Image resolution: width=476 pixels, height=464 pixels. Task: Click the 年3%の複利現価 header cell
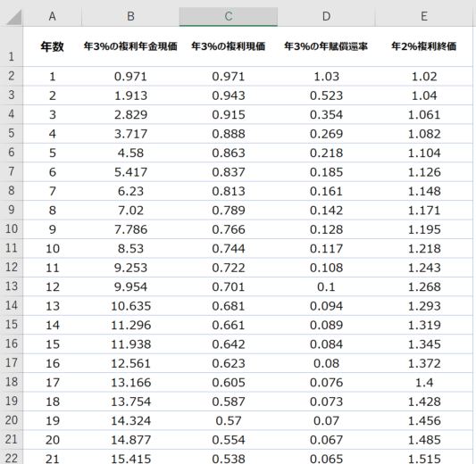[x=229, y=46]
